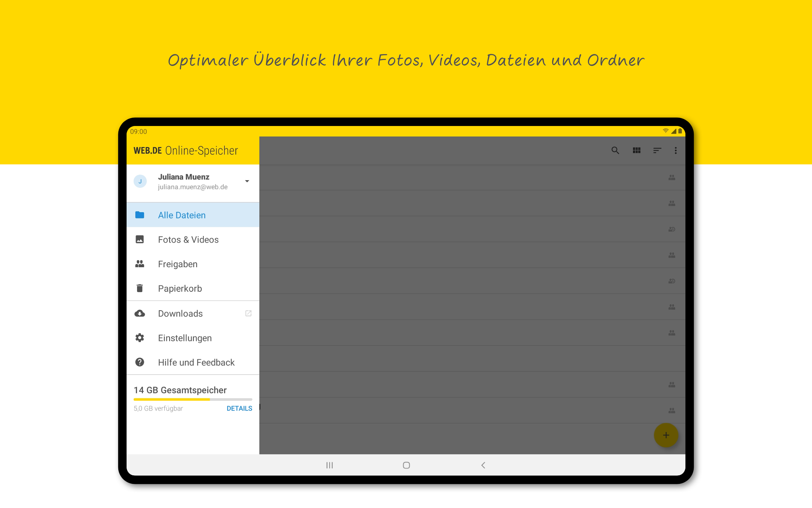Go to Freigaben
Viewport: 812px width, 508px height.
[x=193, y=264]
